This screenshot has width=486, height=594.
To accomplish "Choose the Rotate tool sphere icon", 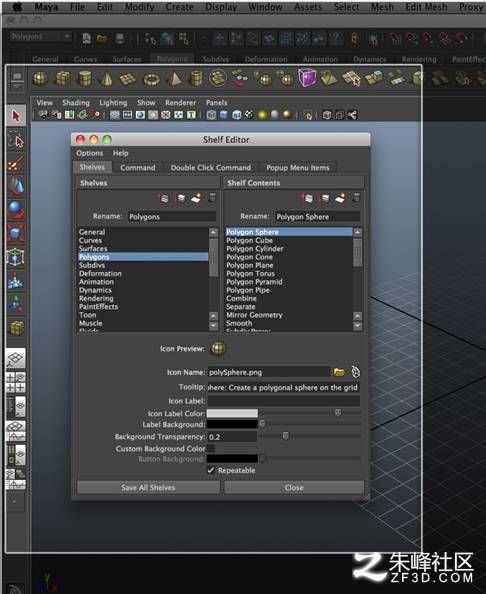I will pos(16,209).
